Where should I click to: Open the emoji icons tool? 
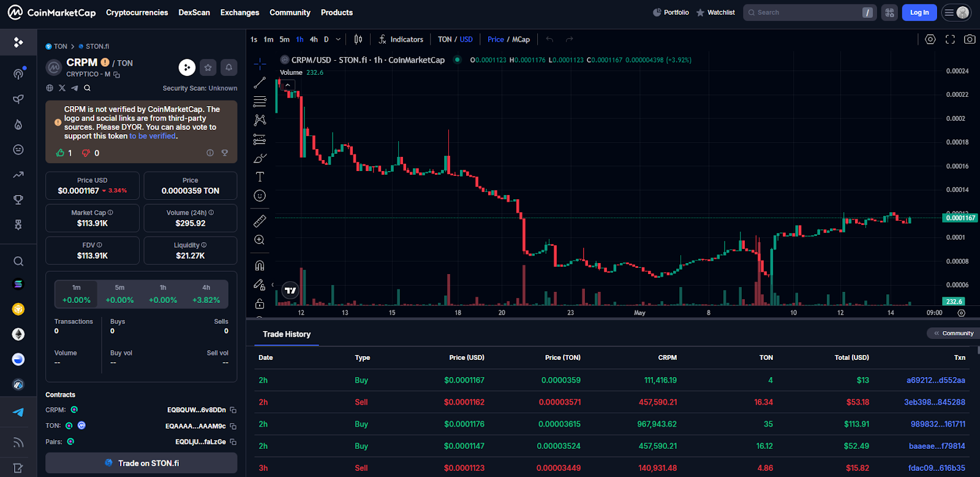[260, 196]
